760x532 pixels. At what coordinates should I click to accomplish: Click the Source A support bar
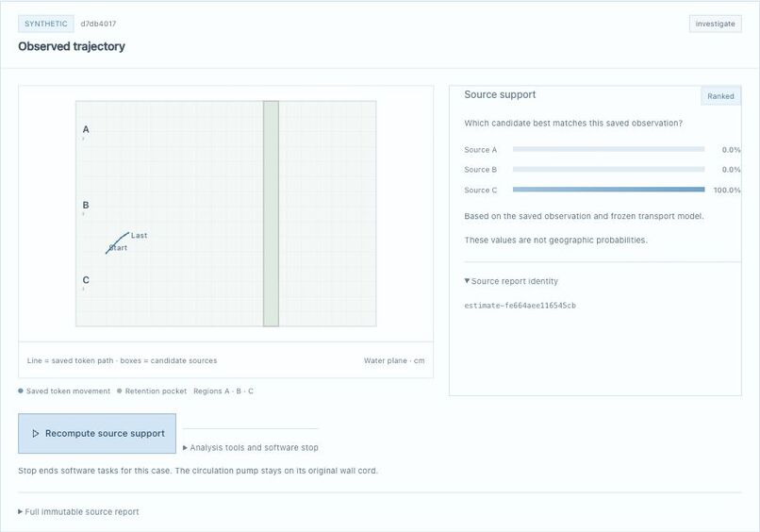tap(609, 149)
